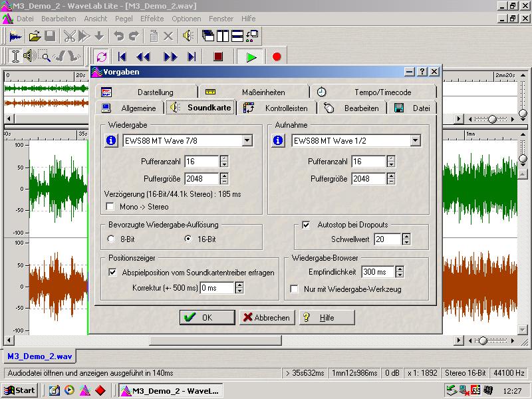This screenshot has height=399, width=532.
Task: Select the magnifier zoom tool
Action: click(44, 57)
